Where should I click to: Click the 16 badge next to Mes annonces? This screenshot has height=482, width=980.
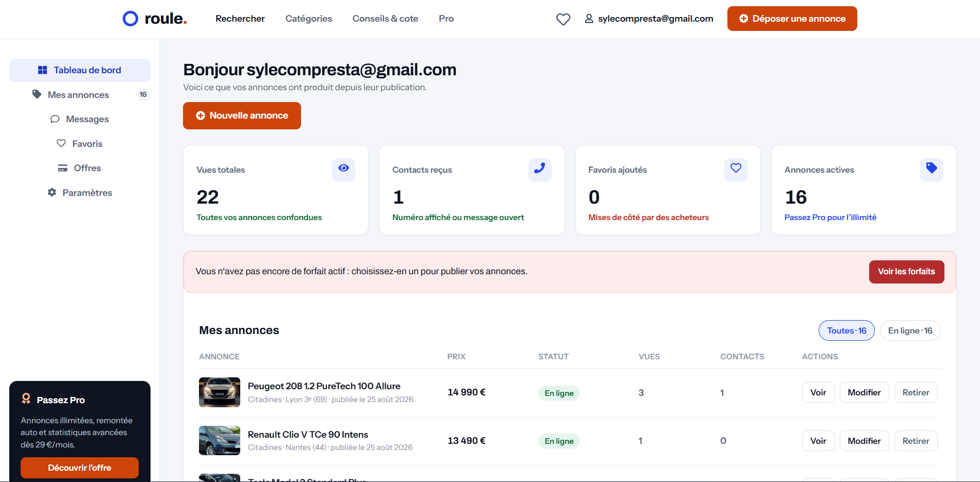[x=143, y=94]
